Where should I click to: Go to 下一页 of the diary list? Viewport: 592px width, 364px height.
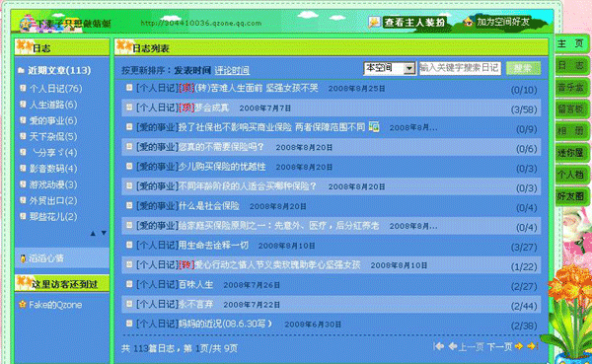tap(499, 346)
